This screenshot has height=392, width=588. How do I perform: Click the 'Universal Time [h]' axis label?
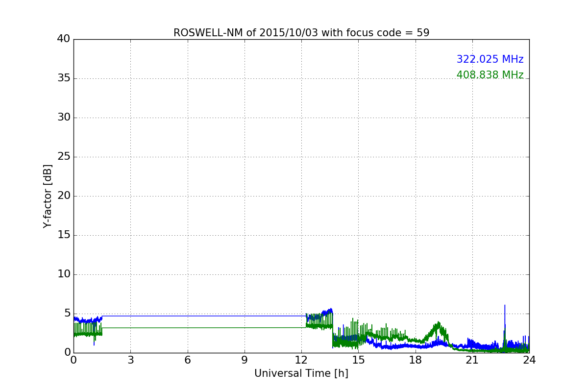point(301,373)
